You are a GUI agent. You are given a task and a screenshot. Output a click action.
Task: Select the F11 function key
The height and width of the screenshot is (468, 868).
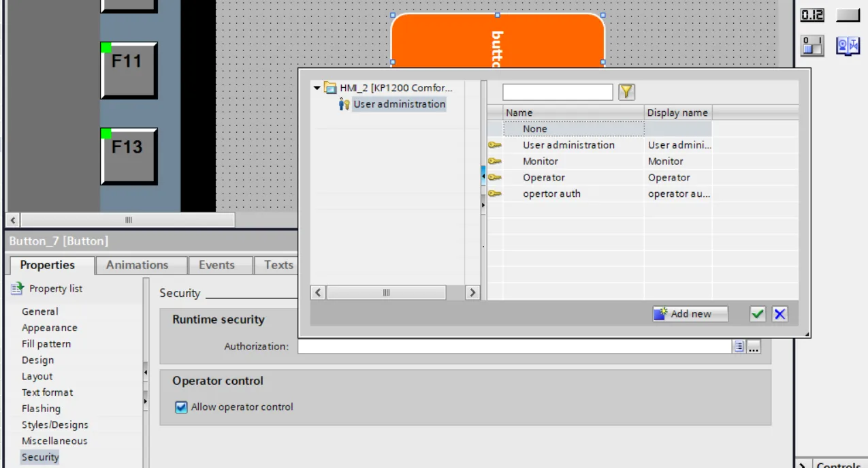click(129, 70)
